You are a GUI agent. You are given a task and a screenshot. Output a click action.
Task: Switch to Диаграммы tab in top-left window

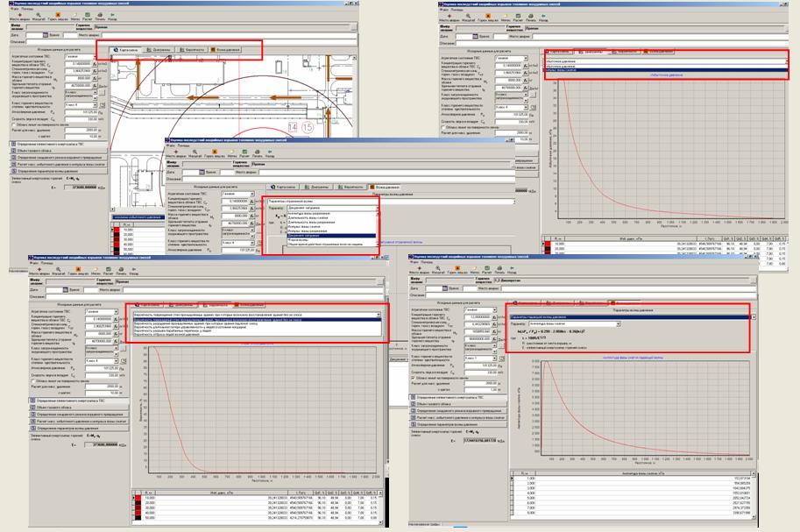(x=159, y=50)
